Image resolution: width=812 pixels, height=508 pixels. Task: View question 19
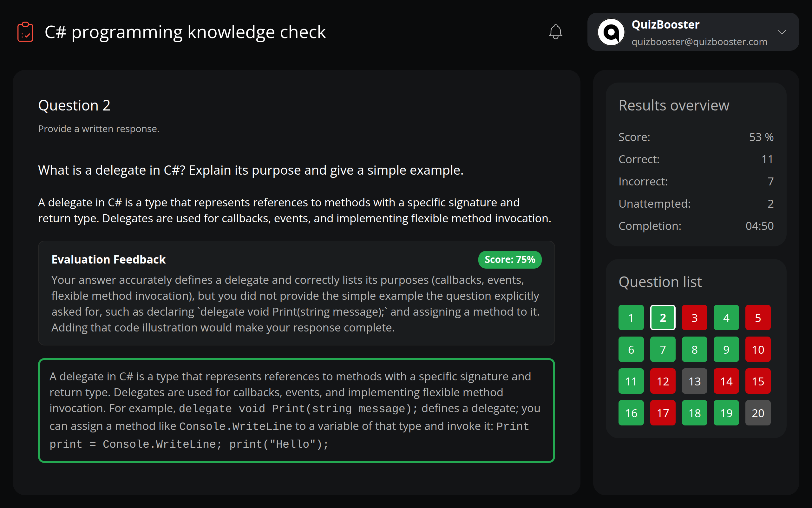726,413
